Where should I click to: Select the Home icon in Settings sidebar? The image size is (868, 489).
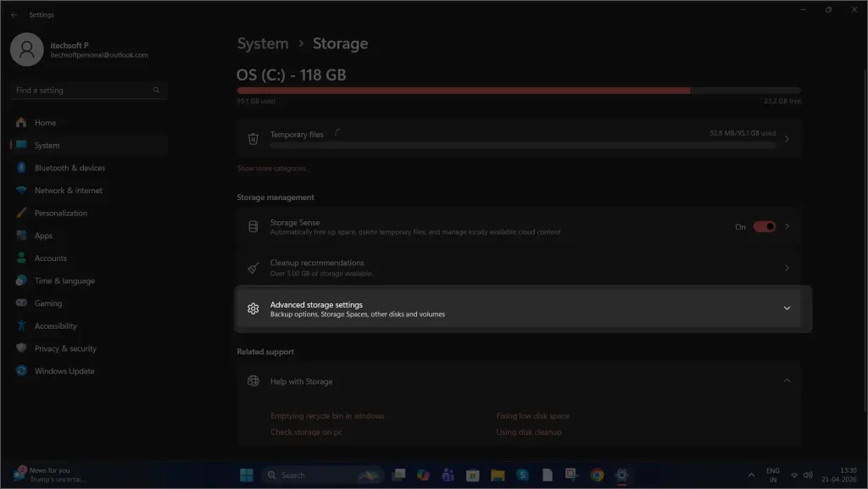20,122
